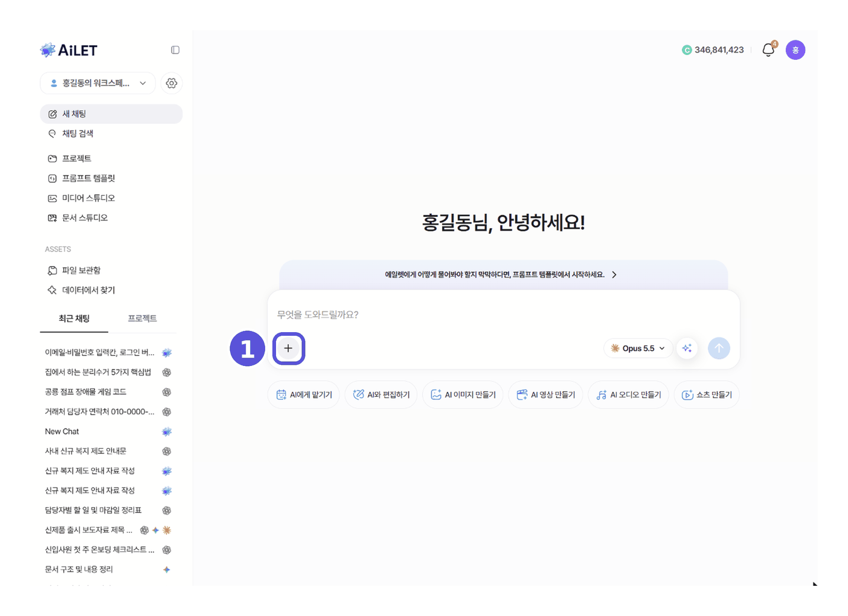
Task: Open chat 신입사원 첫 주 온보딩 체크리스트
Action: pos(100,550)
